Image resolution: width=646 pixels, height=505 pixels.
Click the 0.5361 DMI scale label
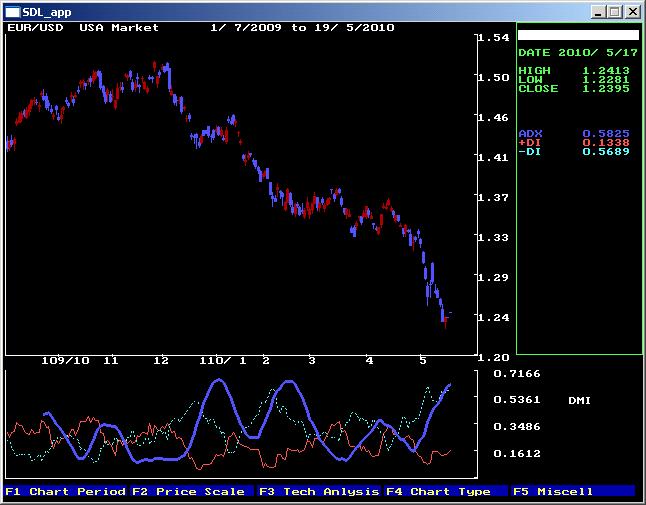click(x=517, y=400)
